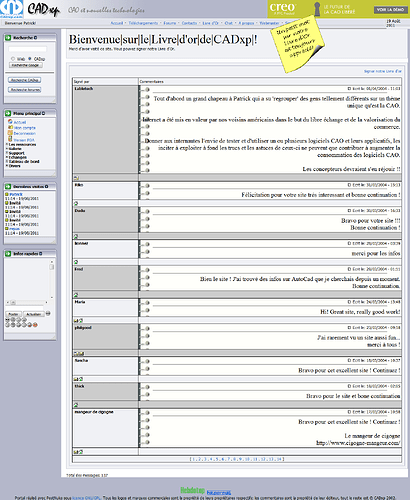Select the Web search radio button
Image resolution: width=410 pixels, height=500 pixels.
[x=13, y=59]
